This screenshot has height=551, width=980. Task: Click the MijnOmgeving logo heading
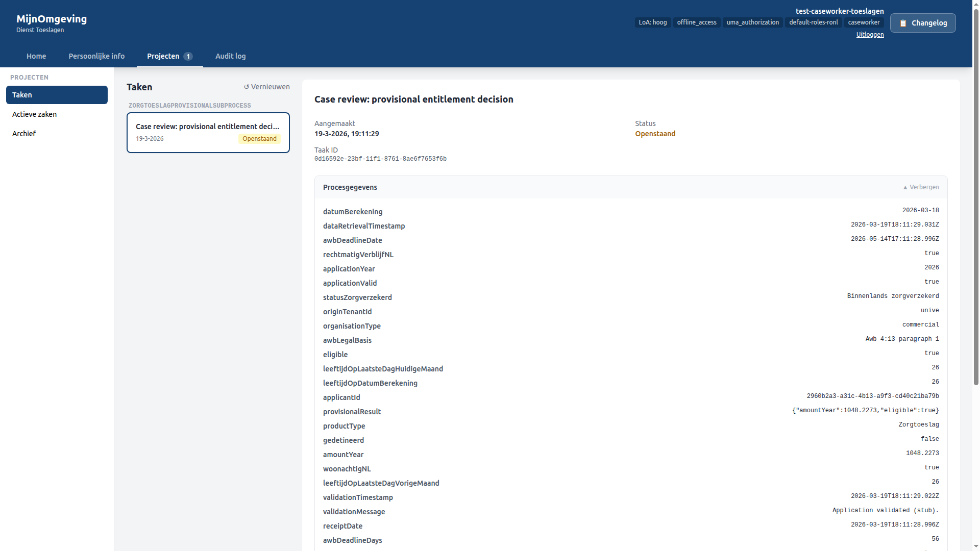[51, 19]
